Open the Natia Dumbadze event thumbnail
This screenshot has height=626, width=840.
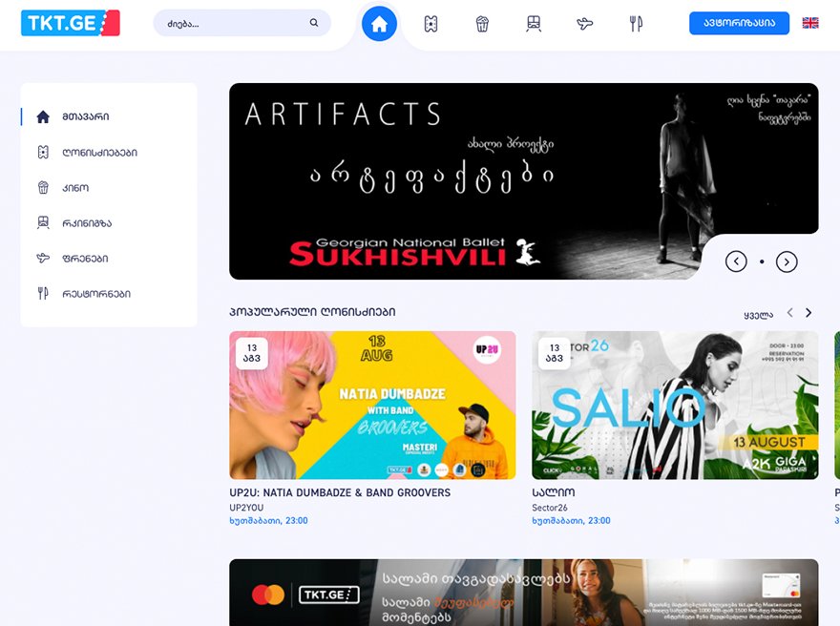(x=372, y=405)
